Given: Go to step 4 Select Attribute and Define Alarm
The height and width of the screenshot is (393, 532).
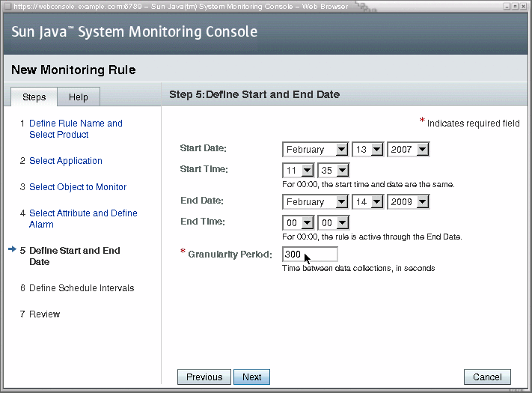Looking at the screenshot, I should 83,219.
